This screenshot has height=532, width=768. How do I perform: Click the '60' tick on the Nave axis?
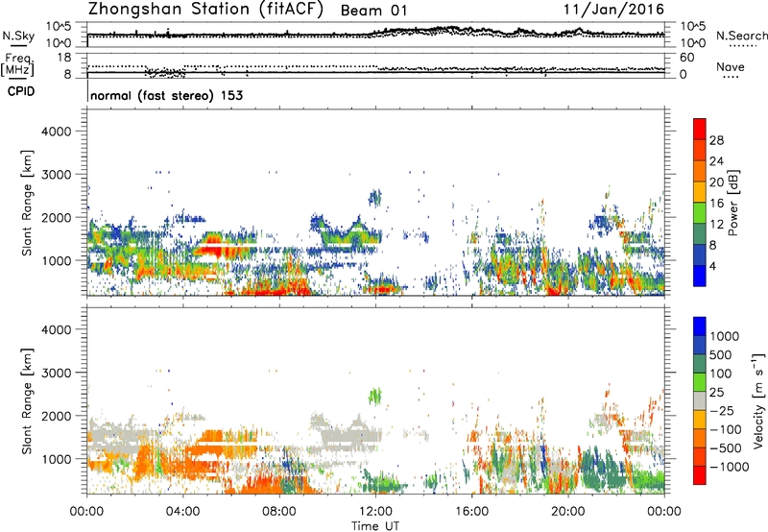[686, 58]
